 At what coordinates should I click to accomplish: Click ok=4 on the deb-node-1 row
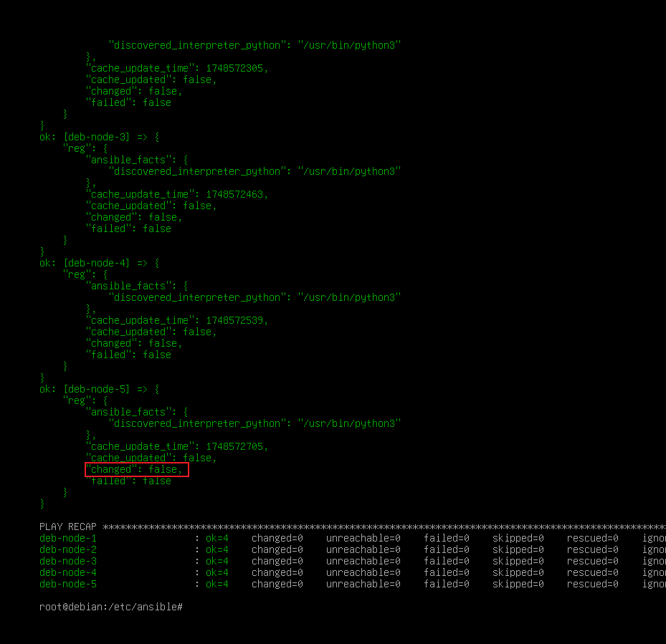(x=217, y=538)
